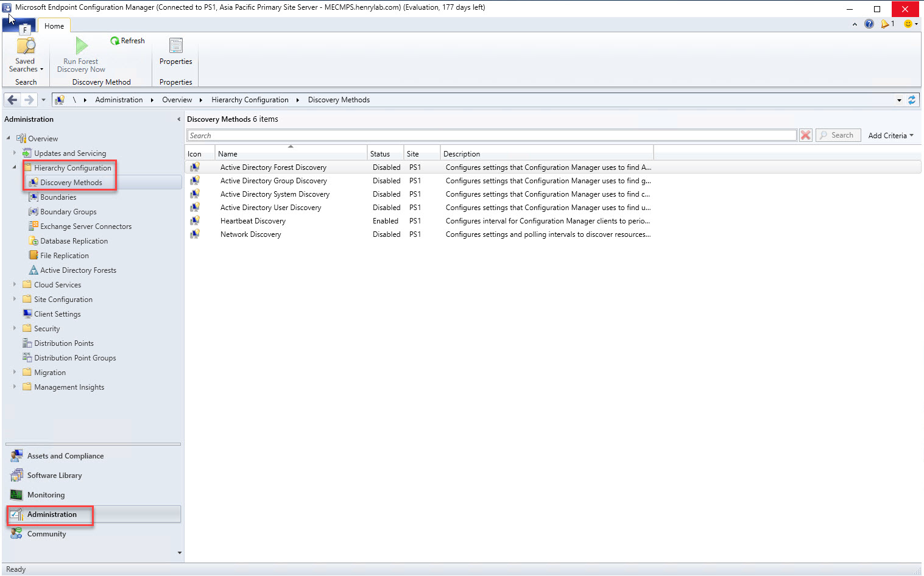The height and width of the screenshot is (576, 924).
Task: Select Boundary Groups in the tree
Action: (68, 212)
